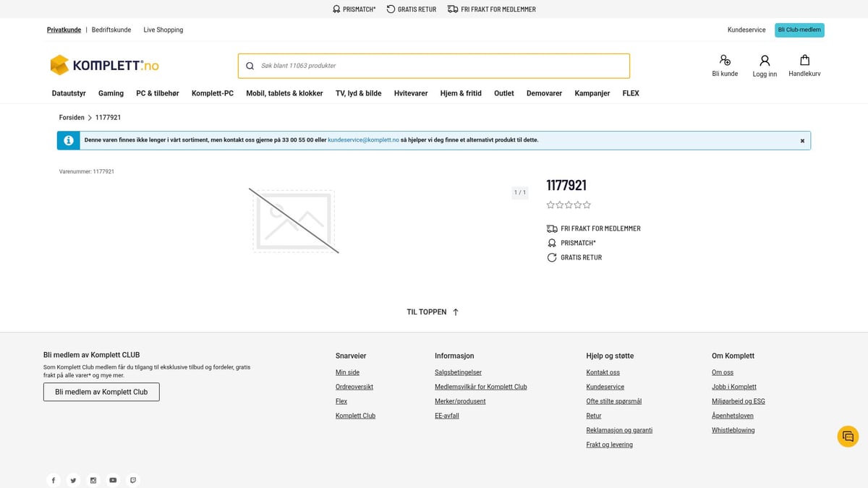Open the Hvitevarer menu category

tap(411, 93)
